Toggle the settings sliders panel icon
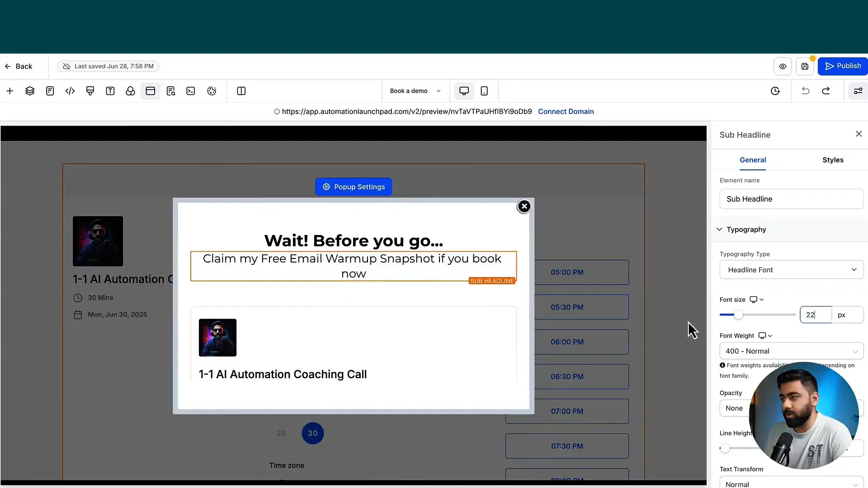Viewport: 868px width, 488px height. (x=858, y=91)
